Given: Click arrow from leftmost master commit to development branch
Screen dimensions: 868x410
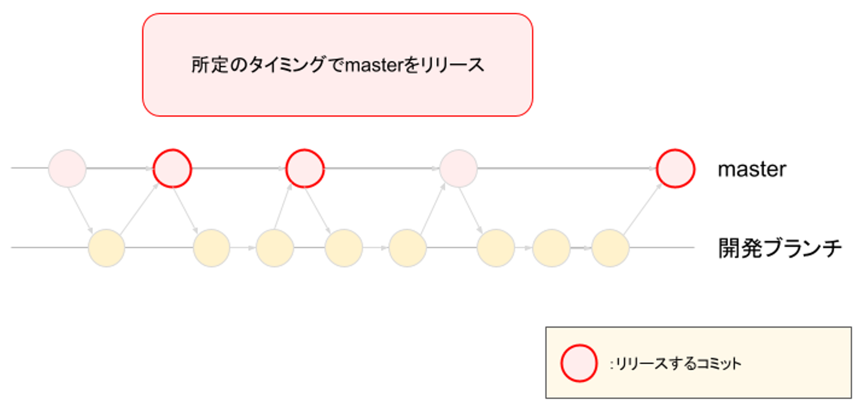Looking at the screenshot, I should point(81,210).
